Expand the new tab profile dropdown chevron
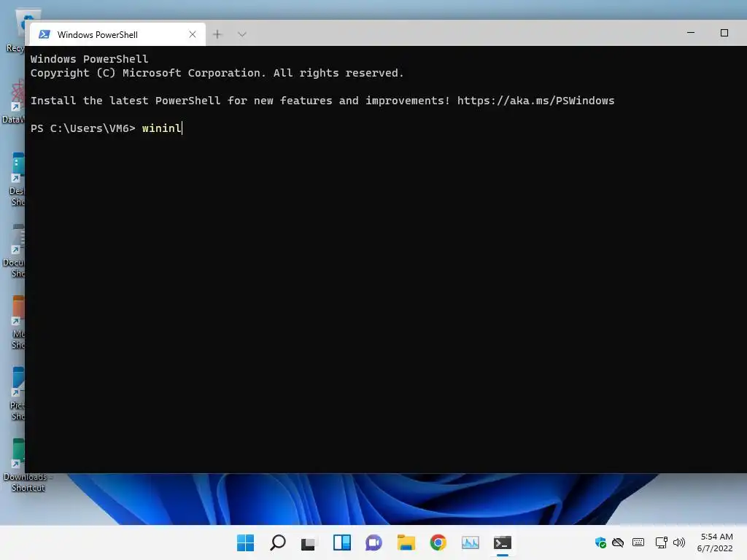This screenshot has width=747, height=560. point(242,34)
